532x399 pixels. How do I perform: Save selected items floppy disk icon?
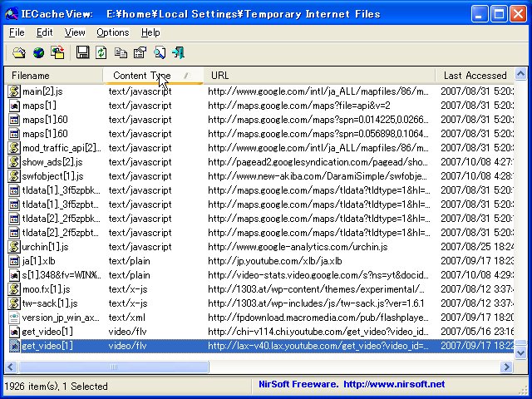click(x=82, y=53)
